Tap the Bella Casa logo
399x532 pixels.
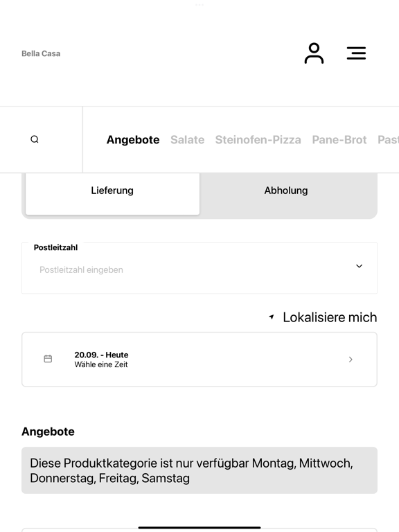pos(41,53)
